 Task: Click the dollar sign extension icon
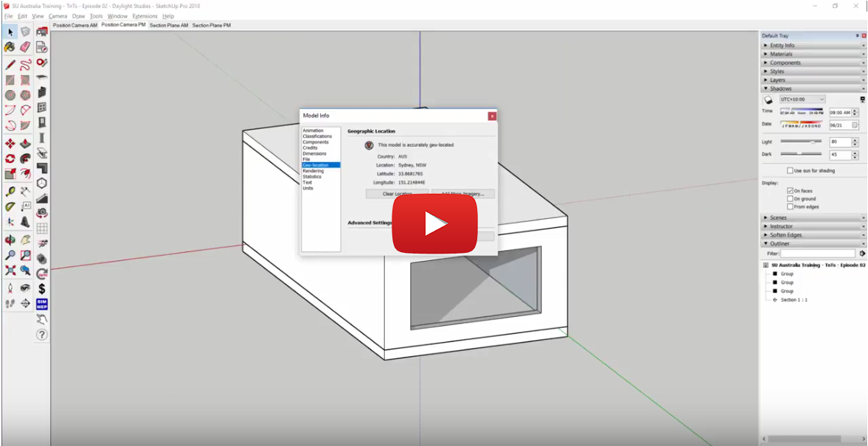[42, 288]
